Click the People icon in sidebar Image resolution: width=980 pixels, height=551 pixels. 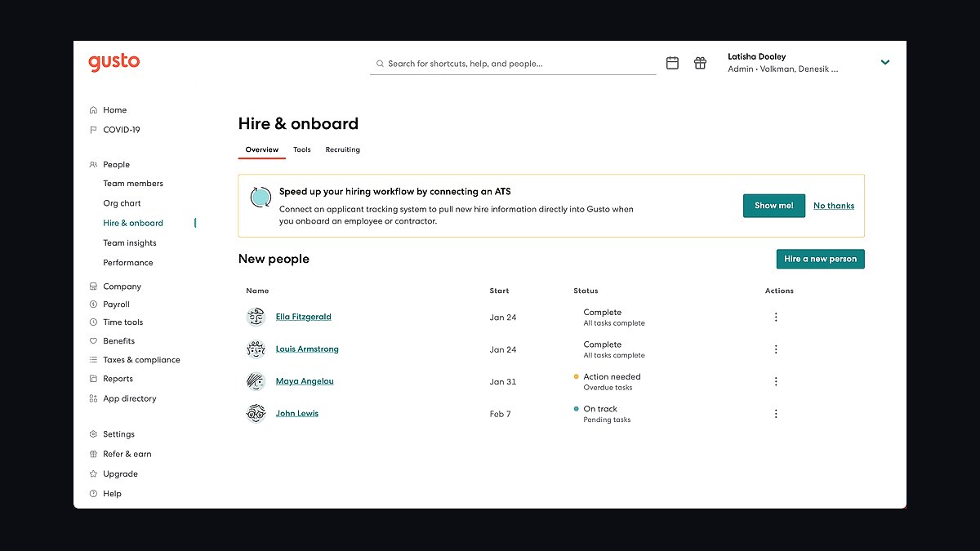[x=93, y=165]
